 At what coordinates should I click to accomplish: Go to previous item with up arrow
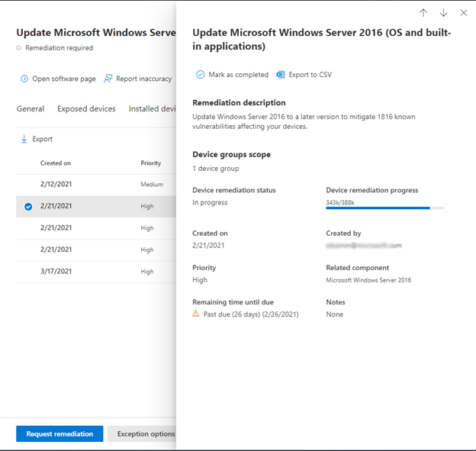(x=423, y=13)
